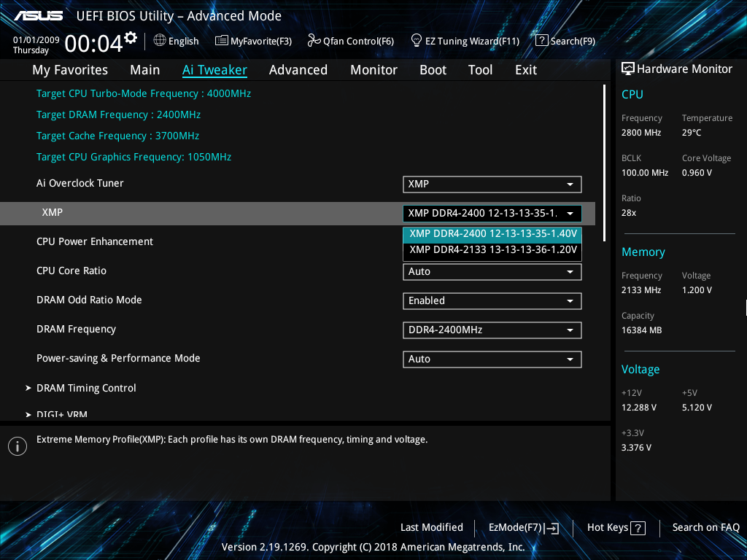747x560 pixels.
Task: Switch to the Boot tab
Action: [x=433, y=70]
